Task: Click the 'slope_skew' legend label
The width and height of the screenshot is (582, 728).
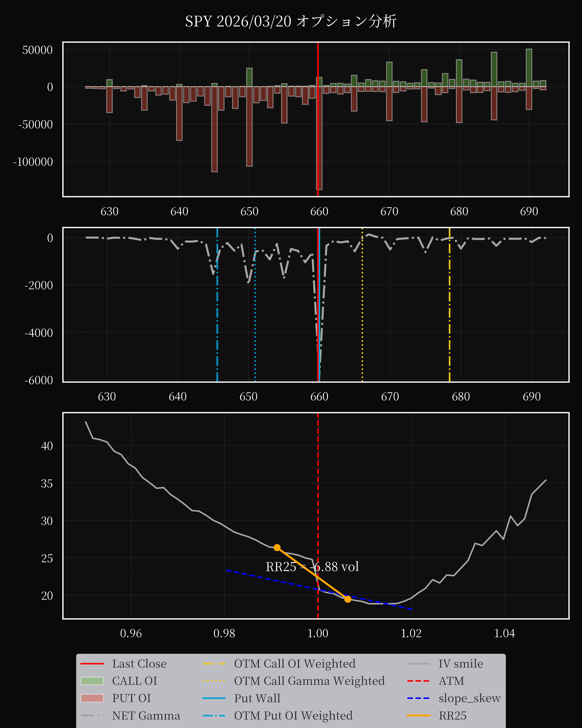Action: click(x=470, y=698)
